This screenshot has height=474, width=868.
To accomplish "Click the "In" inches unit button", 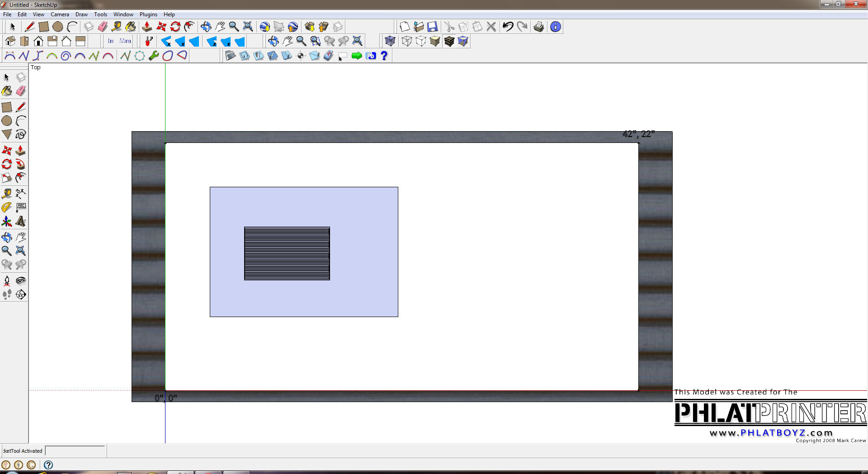I will pos(111,41).
